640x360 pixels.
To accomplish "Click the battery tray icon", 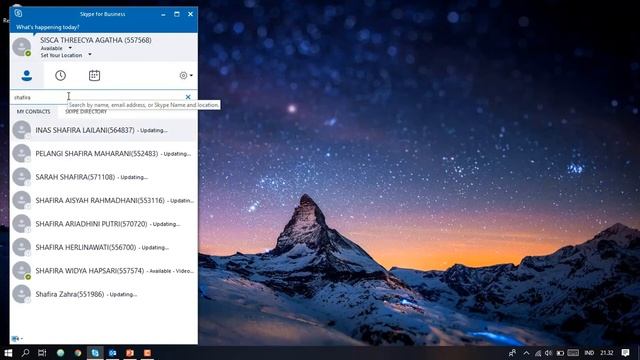I will coord(560,353).
